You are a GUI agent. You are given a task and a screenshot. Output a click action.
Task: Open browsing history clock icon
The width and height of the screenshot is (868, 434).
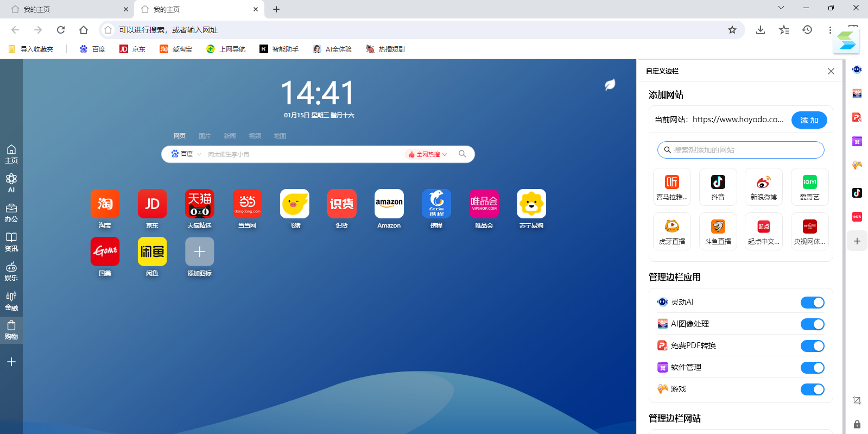click(807, 30)
